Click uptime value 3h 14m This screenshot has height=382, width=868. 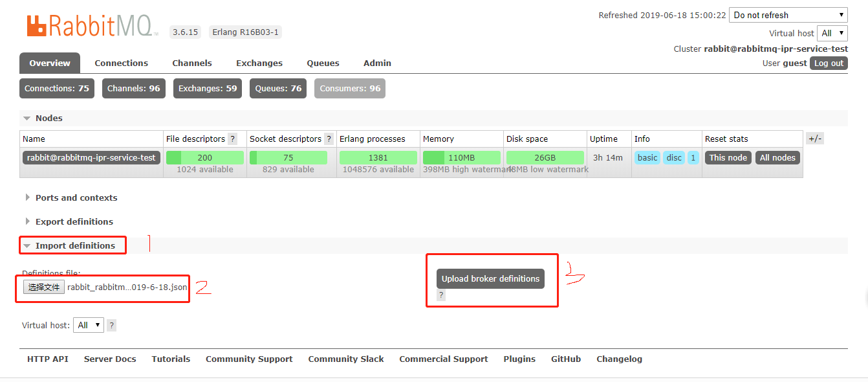pyautogui.click(x=608, y=157)
